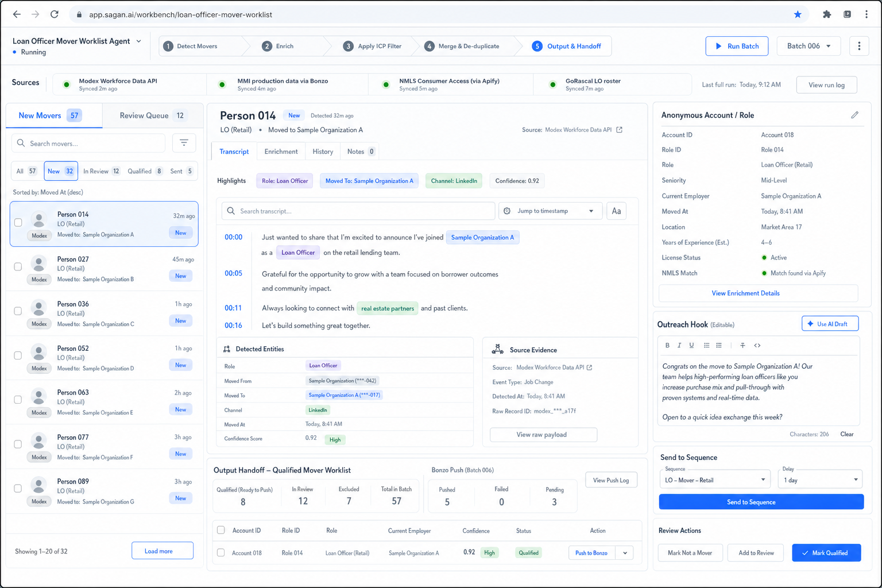Insert first list style in Outreach Hook
Screen dimensions: 882x588
point(706,346)
